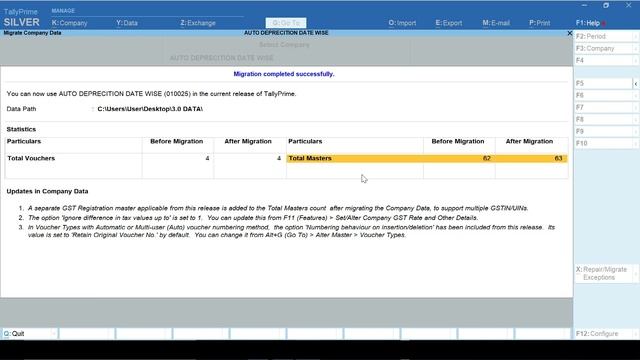Open the Y: Data menu
The height and width of the screenshot is (360, 640).
point(127,23)
